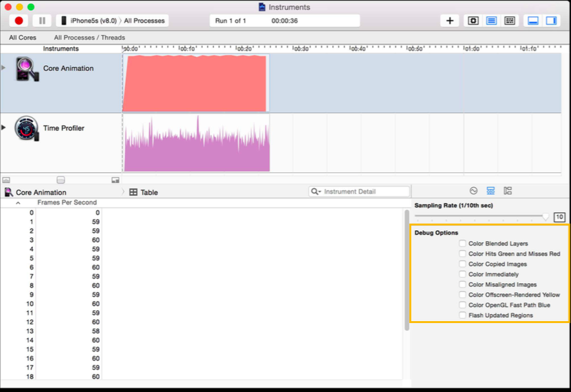571x392 pixels.
Task: Click the Instrument Detail search field
Action: tap(360, 191)
